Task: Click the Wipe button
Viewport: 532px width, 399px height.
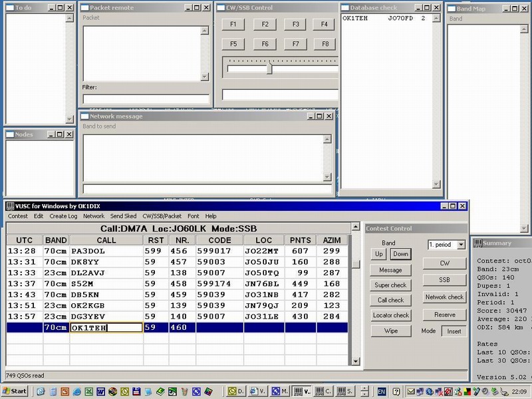Action: click(390, 331)
